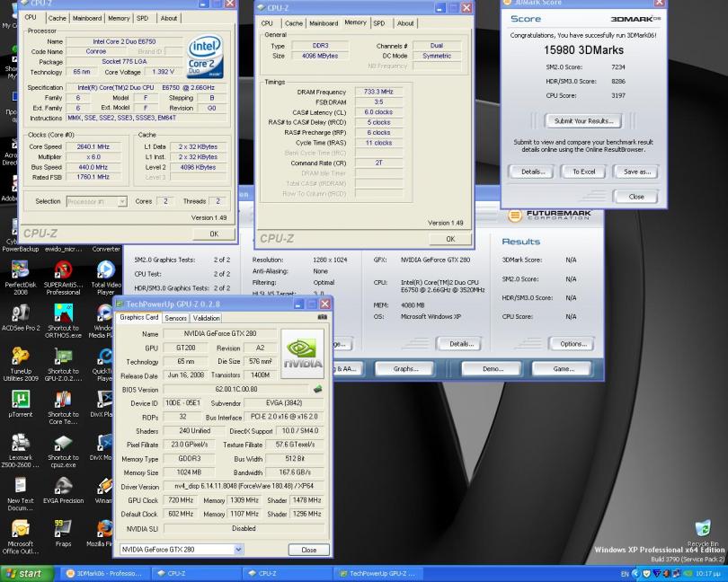The height and width of the screenshot is (582, 728).
Task: Switch to TechPowerUp GPU-Z taskbar button
Action: (377, 574)
